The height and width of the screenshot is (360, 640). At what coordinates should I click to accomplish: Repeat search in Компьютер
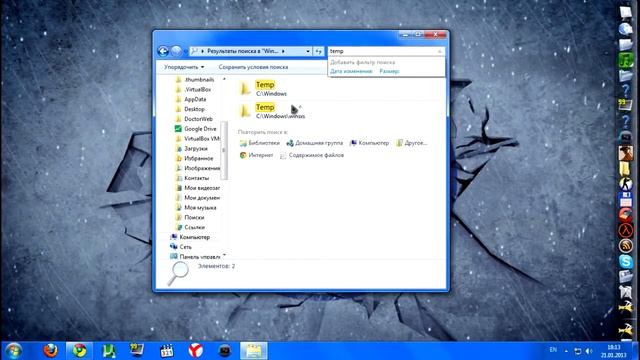pos(369,143)
